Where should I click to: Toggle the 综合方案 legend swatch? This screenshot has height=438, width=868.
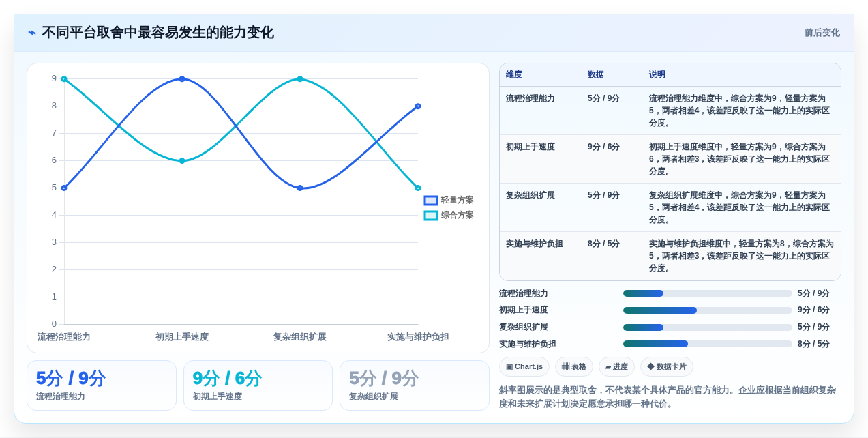point(431,216)
